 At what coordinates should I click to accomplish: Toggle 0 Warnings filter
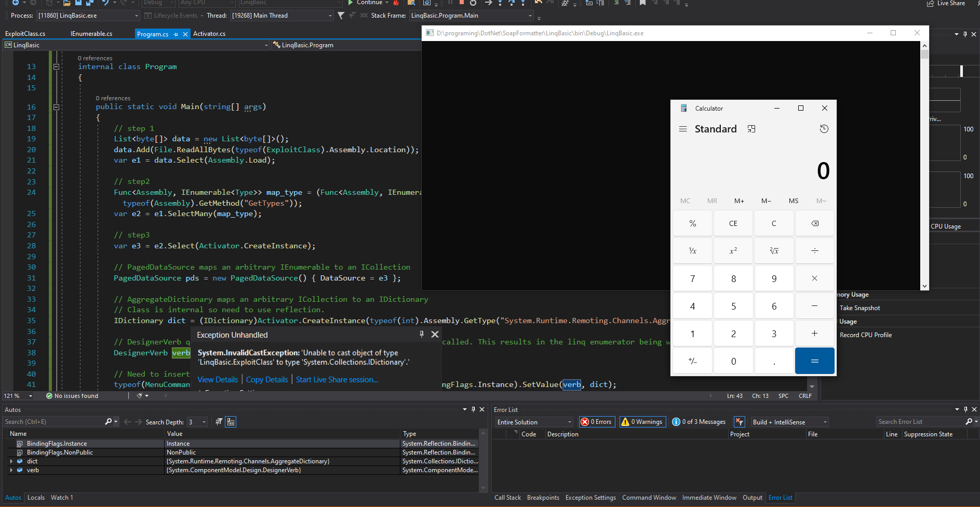point(642,422)
